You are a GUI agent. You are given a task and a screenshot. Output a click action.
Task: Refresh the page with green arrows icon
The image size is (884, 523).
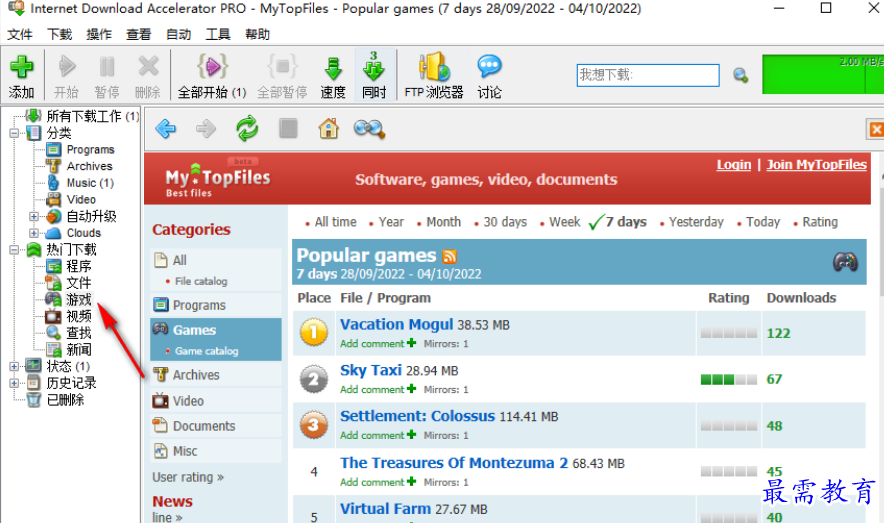[247, 128]
